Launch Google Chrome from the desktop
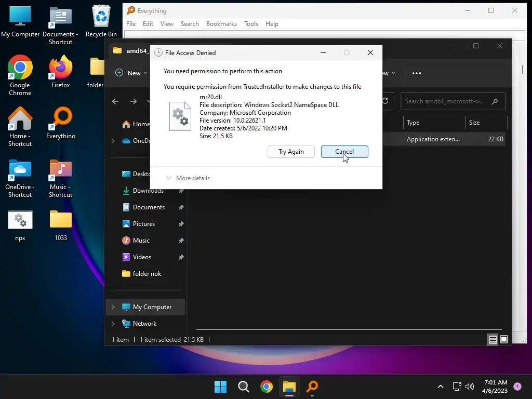 (x=20, y=75)
